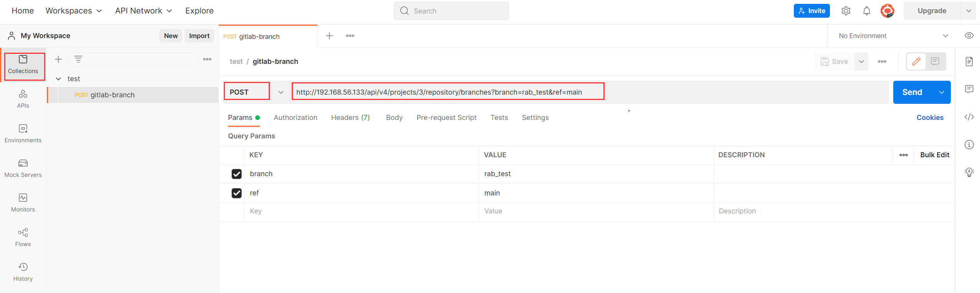Select gitlab-branch request in collection tree

(x=133, y=95)
